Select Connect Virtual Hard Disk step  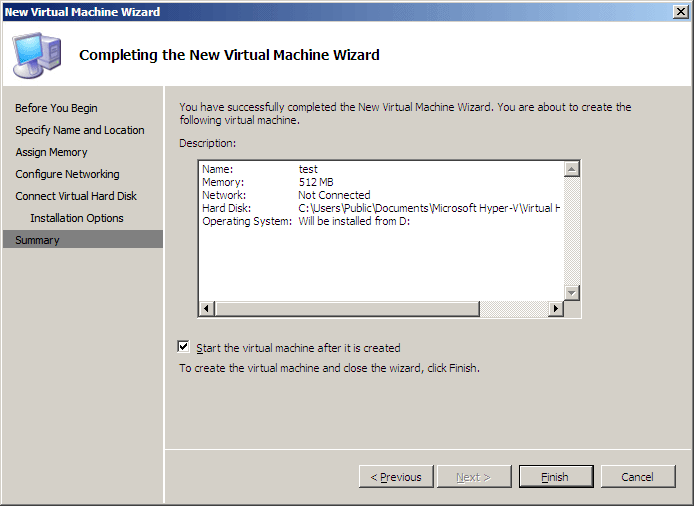point(76,196)
